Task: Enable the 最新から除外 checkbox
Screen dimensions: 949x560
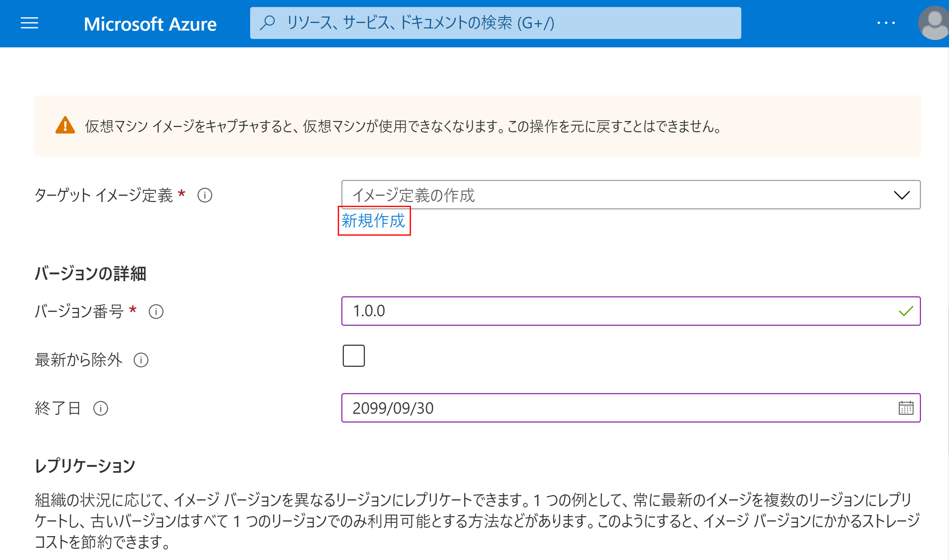Action: pyautogui.click(x=354, y=355)
